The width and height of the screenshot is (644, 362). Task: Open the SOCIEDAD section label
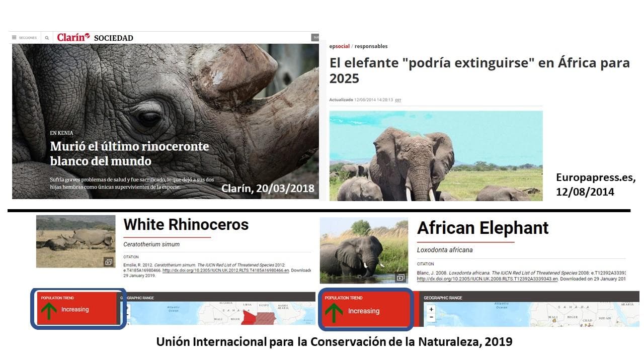(x=114, y=38)
